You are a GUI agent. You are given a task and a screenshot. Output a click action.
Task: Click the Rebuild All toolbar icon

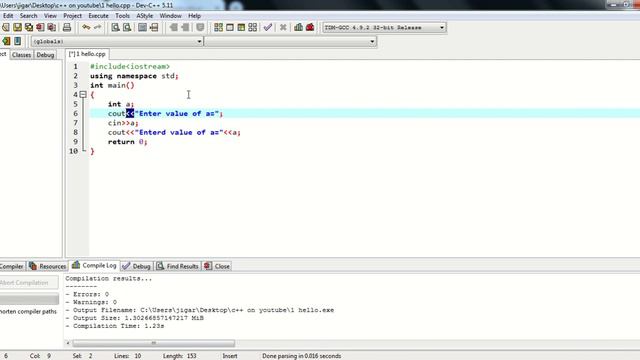(x=253, y=27)
